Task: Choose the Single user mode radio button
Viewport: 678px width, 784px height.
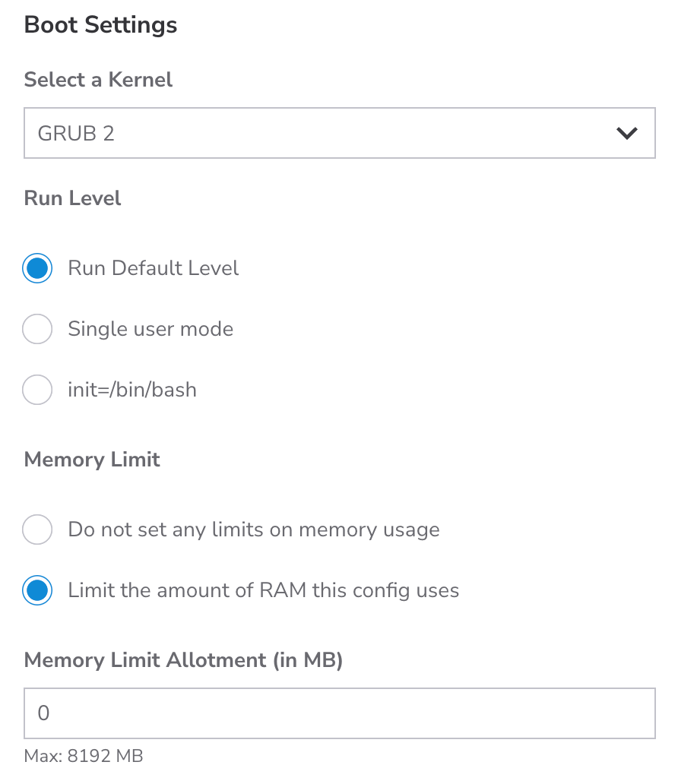Action: coord(37,329)
